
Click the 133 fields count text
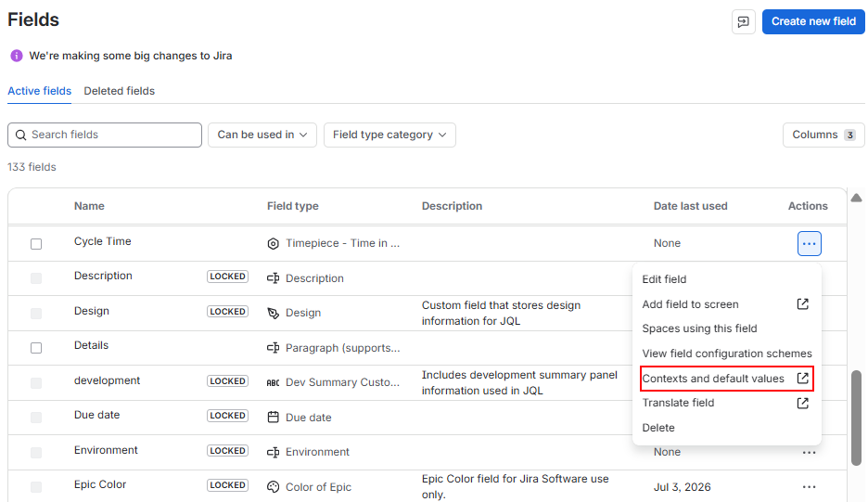tap(32, 167)
